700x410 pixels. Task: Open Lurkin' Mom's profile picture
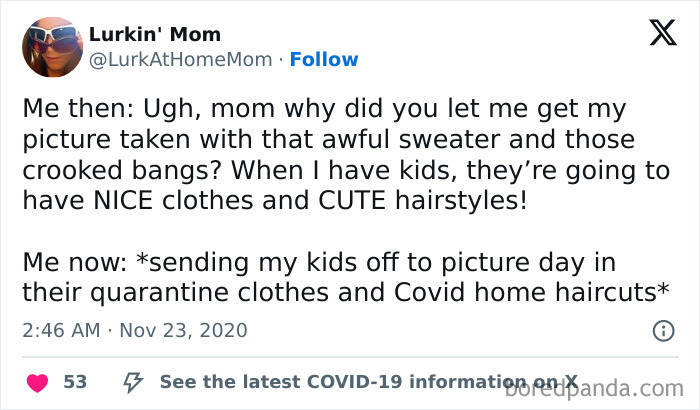click(x=52, y=47)
